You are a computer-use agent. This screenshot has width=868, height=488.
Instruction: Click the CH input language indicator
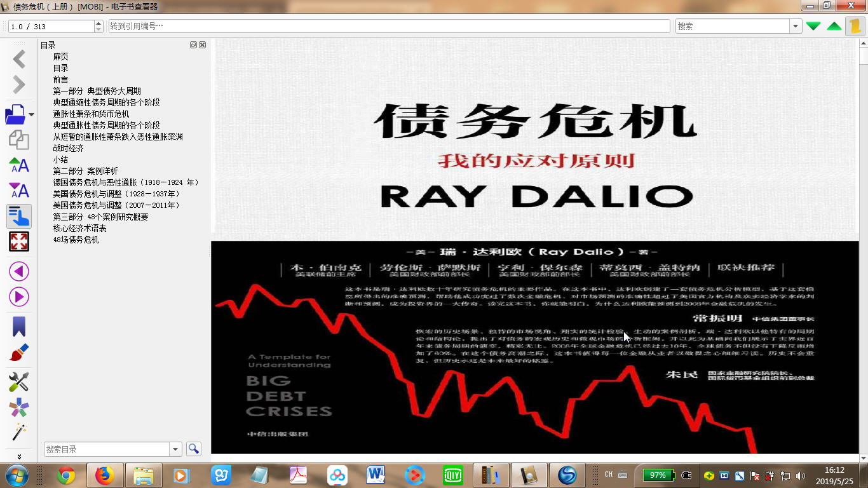point(609,475)
